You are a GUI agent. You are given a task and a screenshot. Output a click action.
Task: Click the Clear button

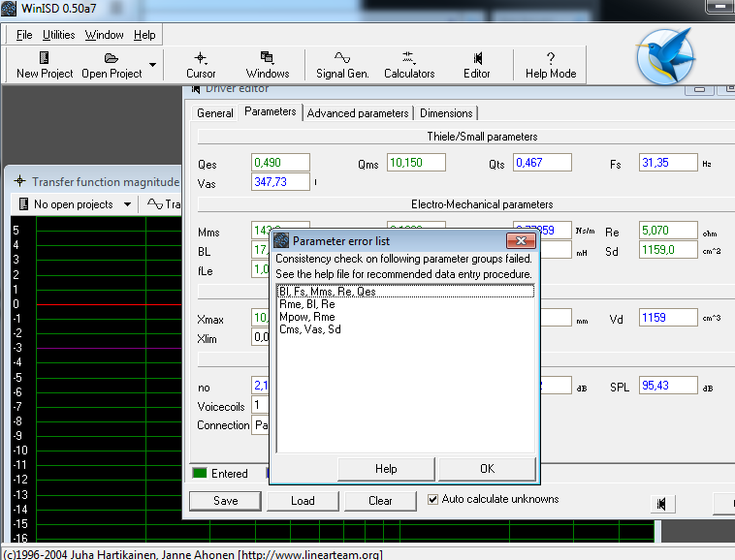380,501
